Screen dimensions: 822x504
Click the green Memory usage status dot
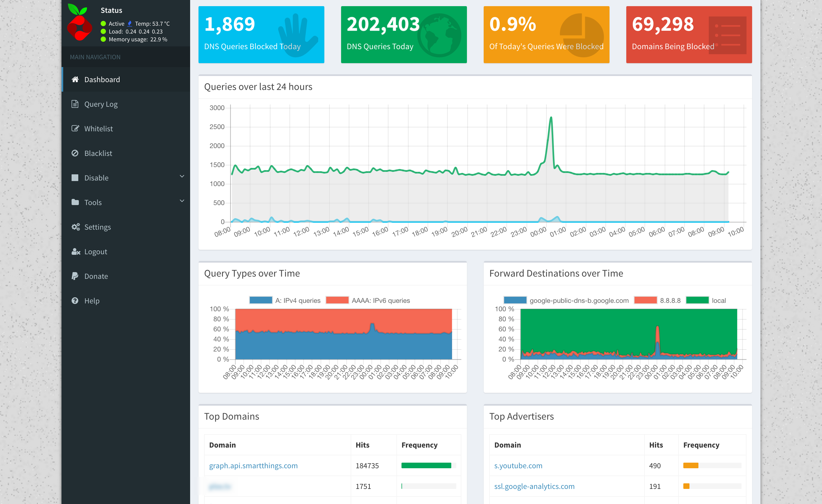tap(103, 39)
